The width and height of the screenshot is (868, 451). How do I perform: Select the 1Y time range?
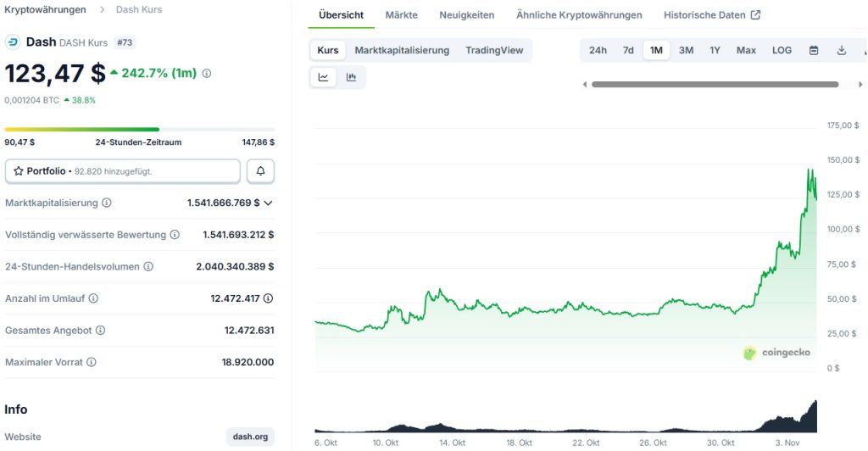point(715,50)
